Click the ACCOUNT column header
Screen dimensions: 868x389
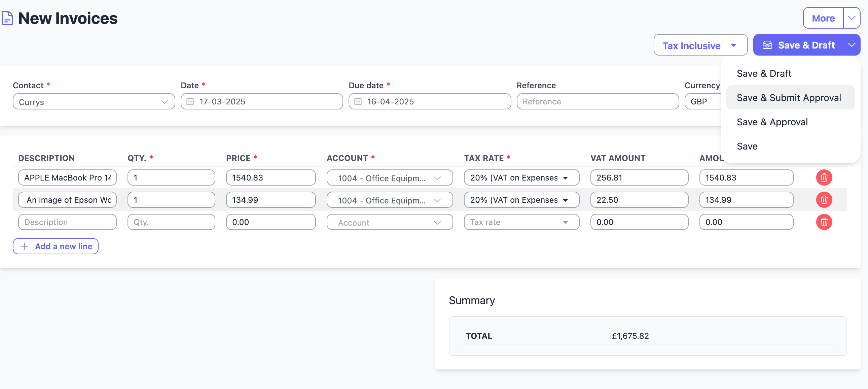(347, 158)
